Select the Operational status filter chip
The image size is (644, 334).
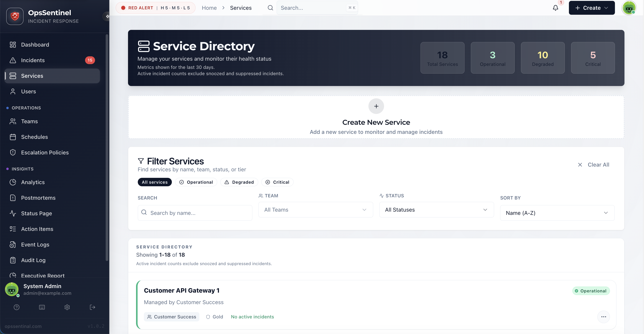196,182
